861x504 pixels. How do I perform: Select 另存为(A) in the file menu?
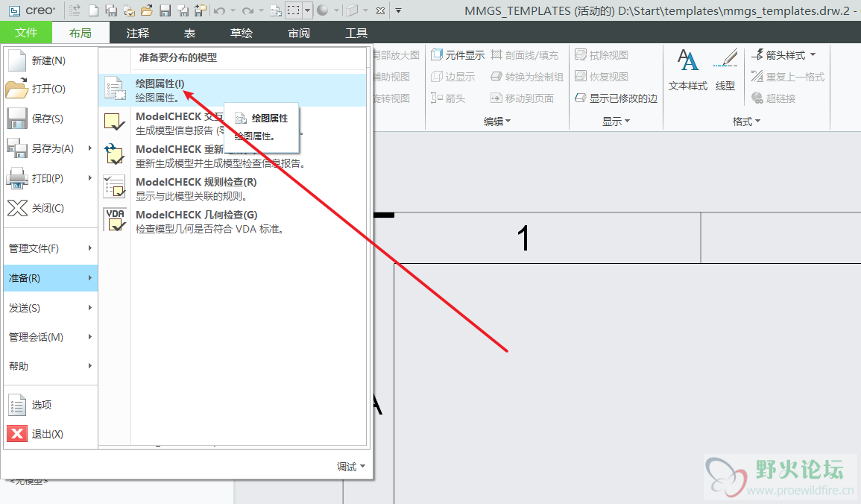51,148
